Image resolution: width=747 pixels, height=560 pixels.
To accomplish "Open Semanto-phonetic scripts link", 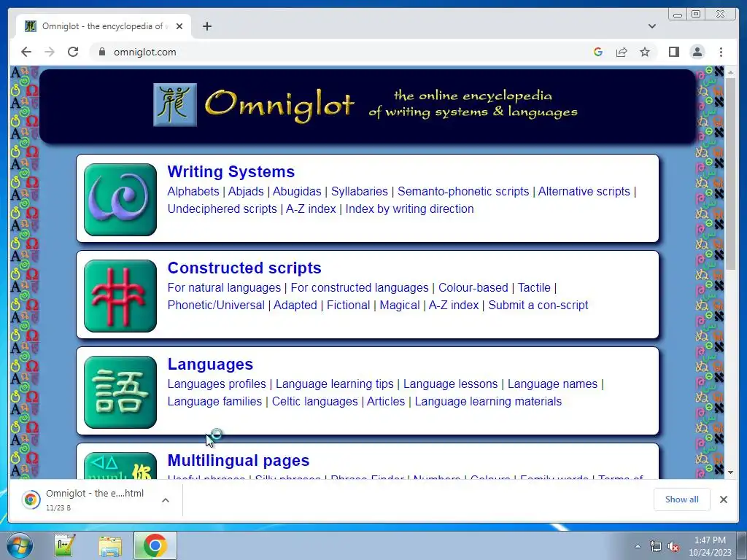I will (463, 192).
